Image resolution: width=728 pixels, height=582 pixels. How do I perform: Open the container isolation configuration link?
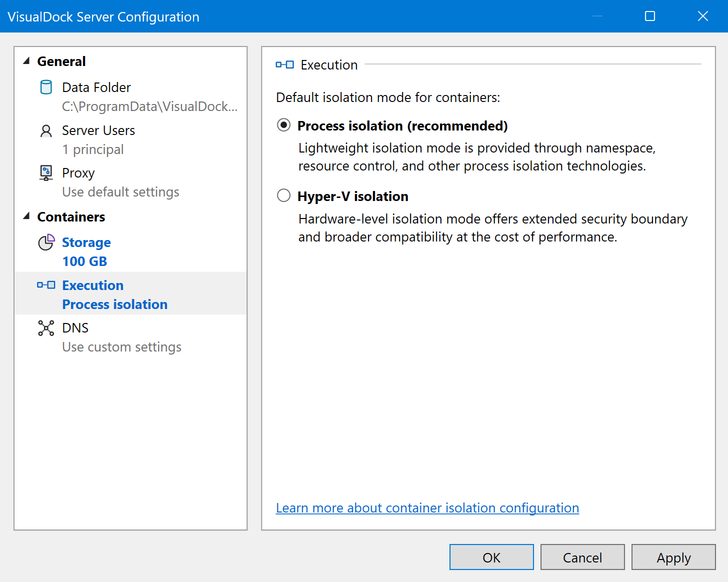[427, 508]
